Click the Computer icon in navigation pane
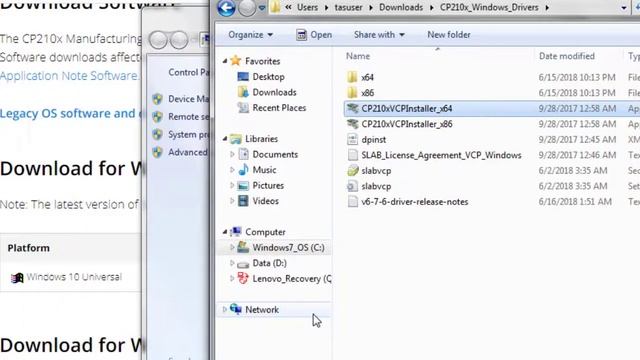 tap(236, 231)
